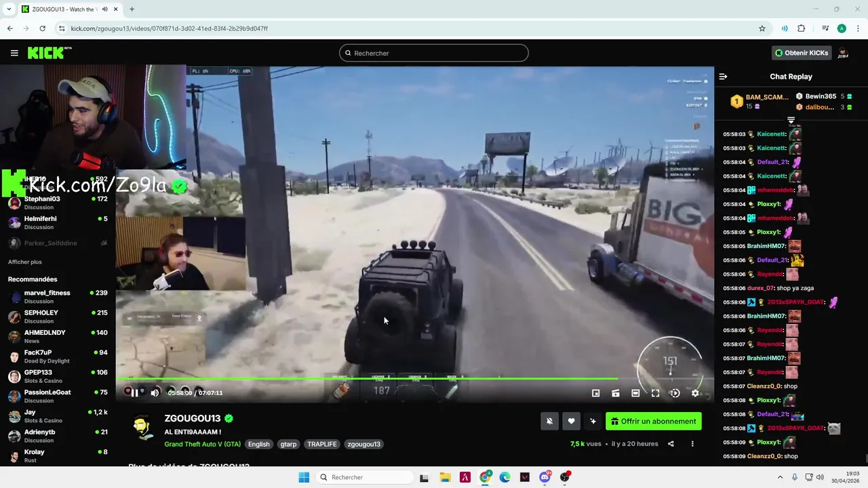This screenshot has height=488, width=868.
Task: Click ZG13xSPAYK_GOAT username at 05:58:06
Action: point(795,302)
